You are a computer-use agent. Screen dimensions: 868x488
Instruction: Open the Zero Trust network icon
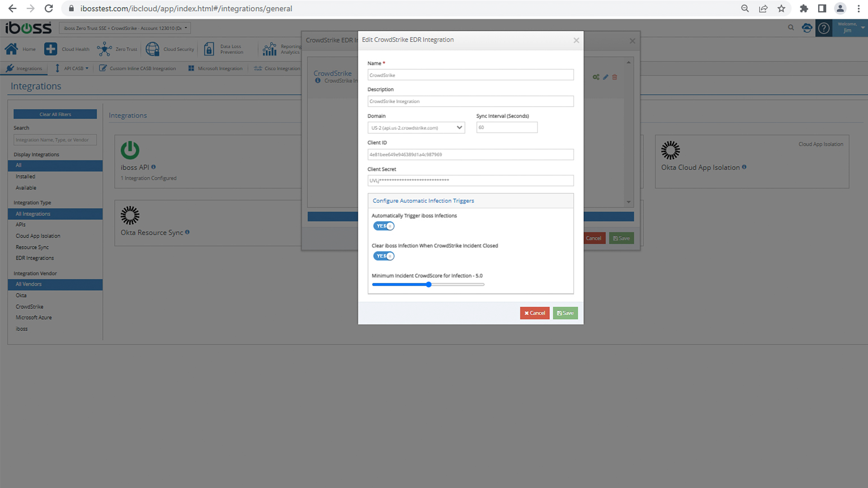[x=104, y=49]
